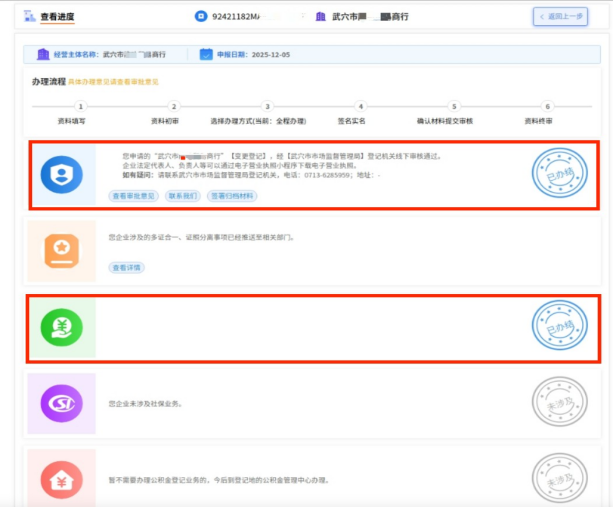Image resolution: width=613 pixels, height=508 pixels.
Task: Click the green yuan hand tax icon
Action: click(62, 327)
